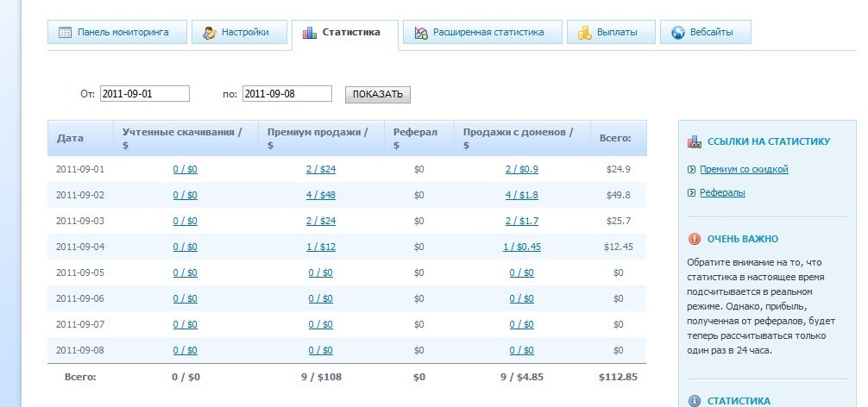The height and width of the screenshot is (407, 868).
Task: Click the Статистика bar chart icon
Action: [309, 33]
